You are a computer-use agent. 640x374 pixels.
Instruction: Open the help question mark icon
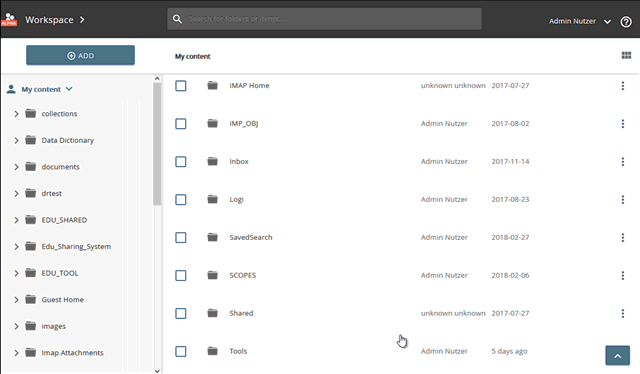626,21
